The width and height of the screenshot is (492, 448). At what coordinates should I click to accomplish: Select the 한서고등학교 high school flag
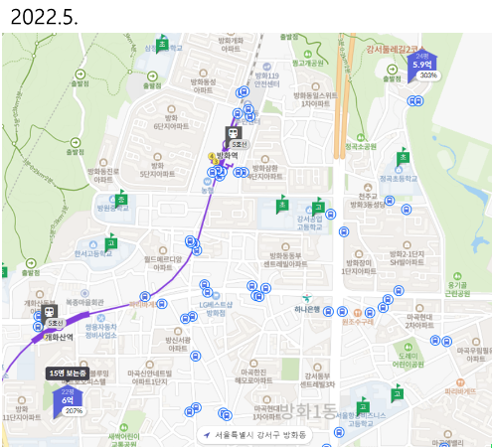pos(111,243)
